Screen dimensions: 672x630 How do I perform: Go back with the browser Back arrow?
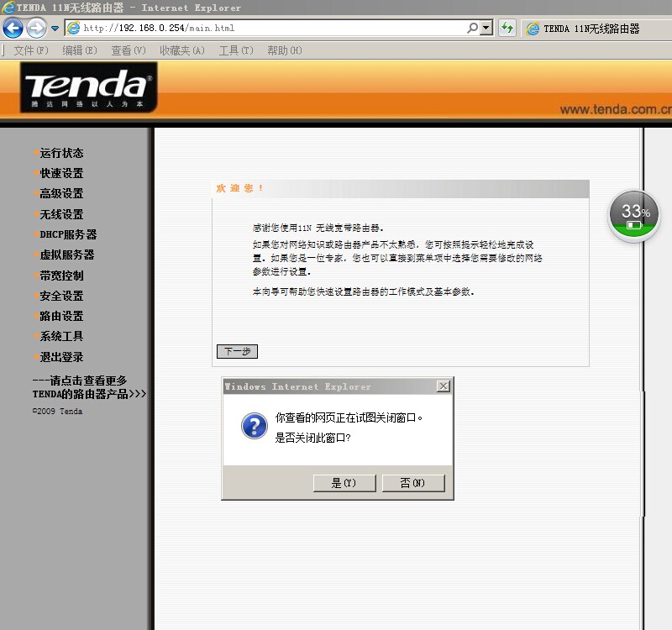point(13,29)
